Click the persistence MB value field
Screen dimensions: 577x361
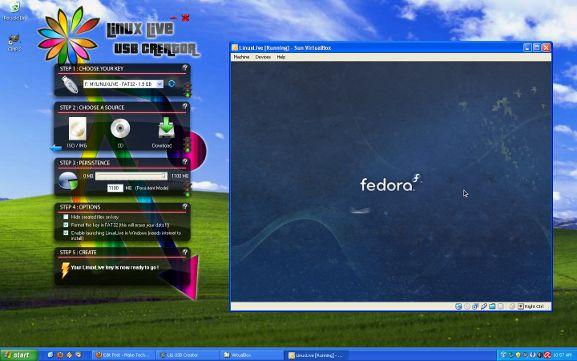point(115,188)
